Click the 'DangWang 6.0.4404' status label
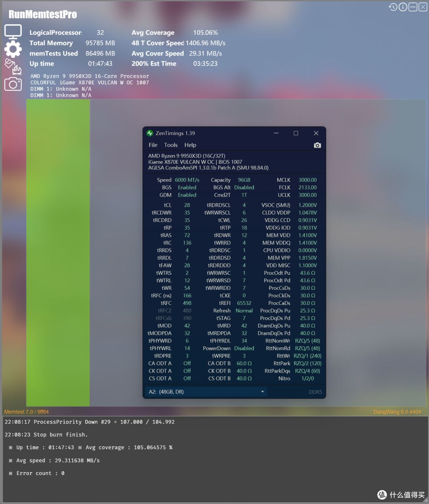This screenshot has height=504, width=429. click(x=397, y=412)
